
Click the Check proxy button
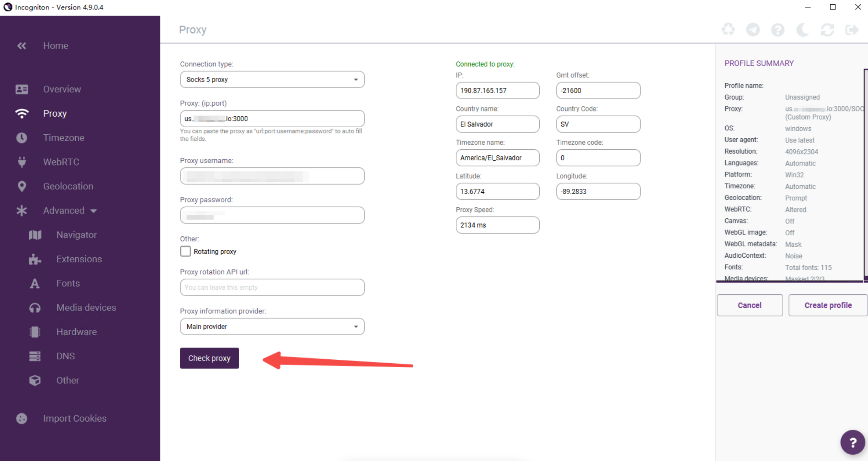pos(209,358)
